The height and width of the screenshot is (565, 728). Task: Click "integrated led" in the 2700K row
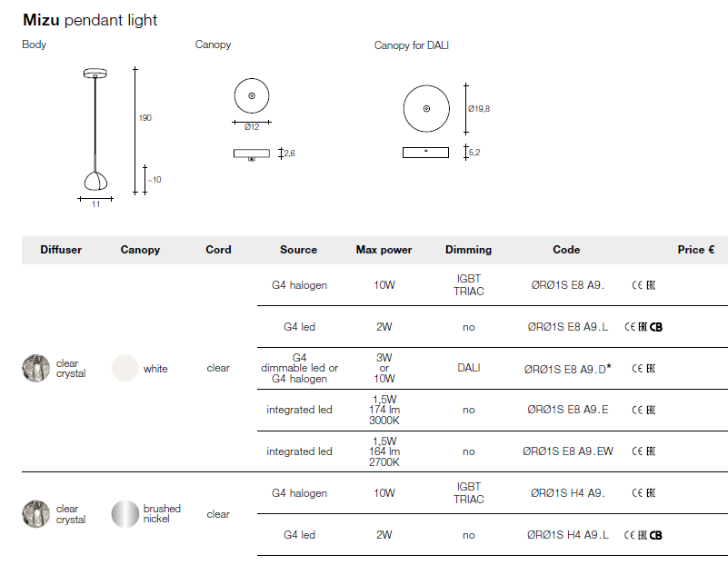[x=299, y=451]
